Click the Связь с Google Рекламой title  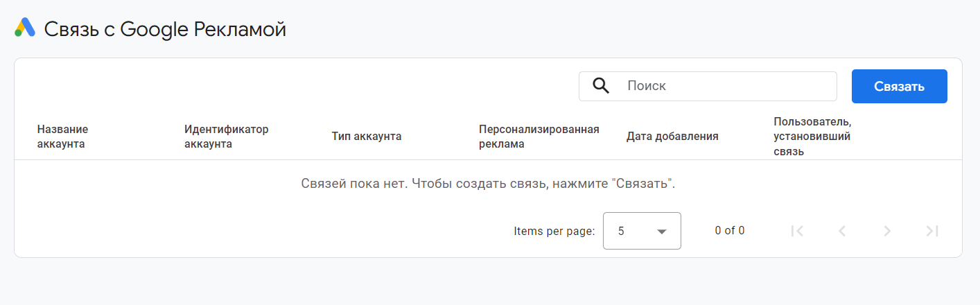[165, 29]
